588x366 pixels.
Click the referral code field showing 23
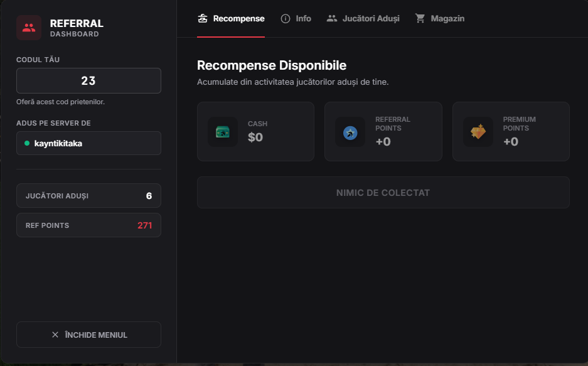point(89,80)
